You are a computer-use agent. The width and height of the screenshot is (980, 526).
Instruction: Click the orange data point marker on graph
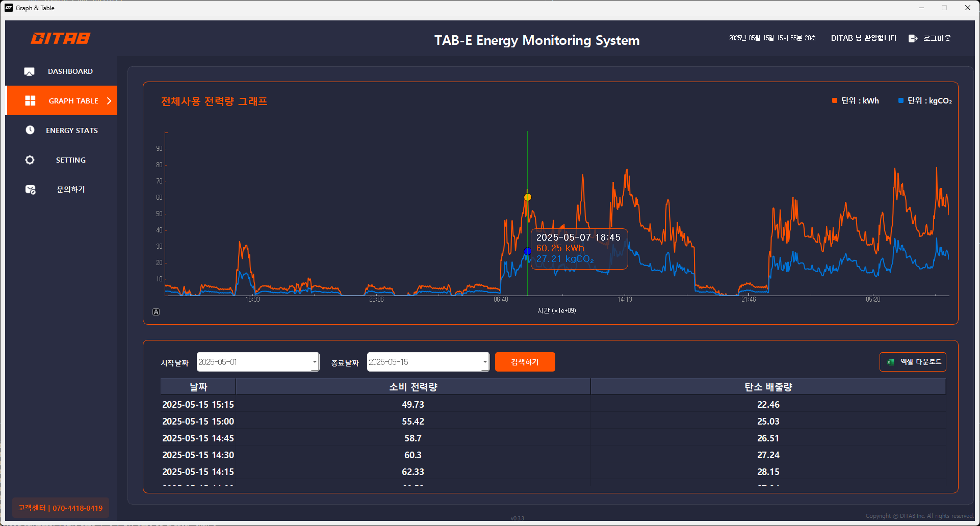click(528, 197)
